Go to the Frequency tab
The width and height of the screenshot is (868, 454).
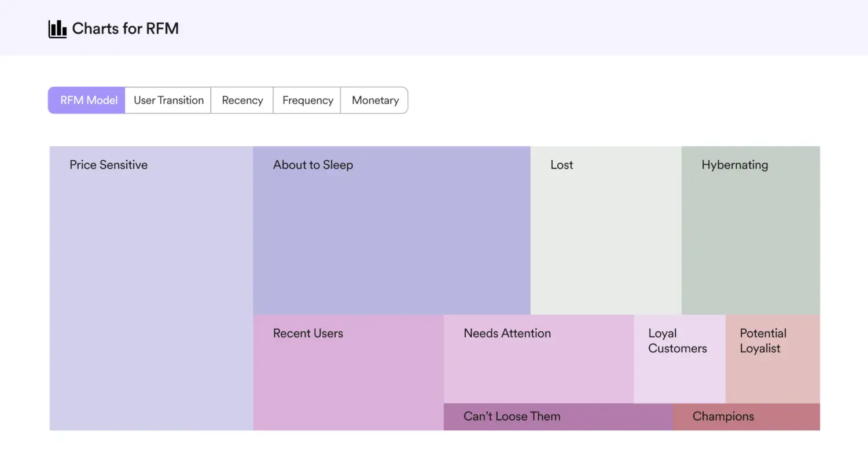307,100
